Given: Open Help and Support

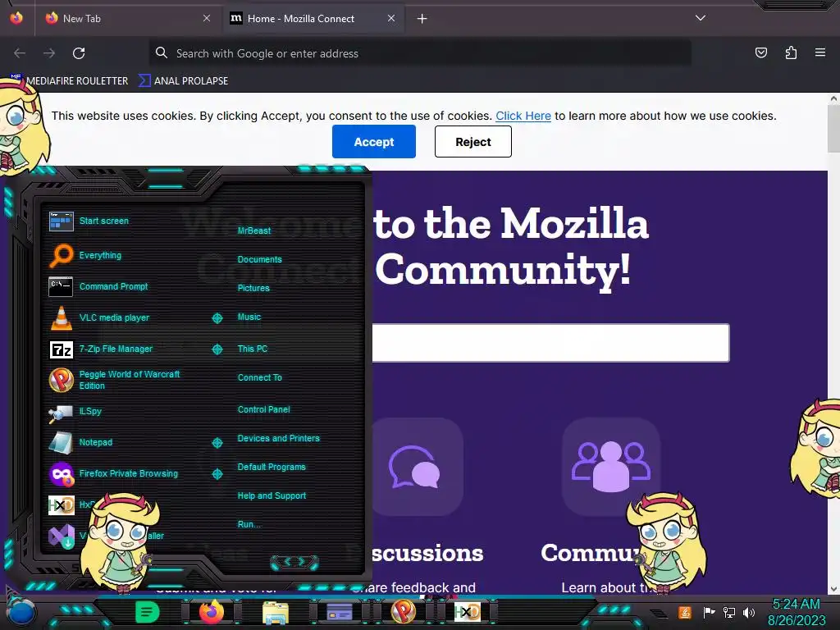Looking at the screenshot, I should [x=272, y=496].
